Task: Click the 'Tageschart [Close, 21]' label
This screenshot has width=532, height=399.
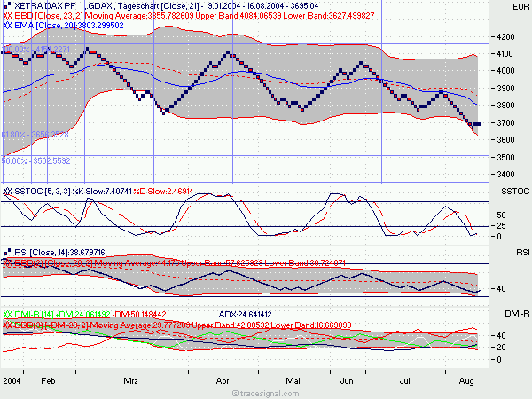Action: click(x=159, y=6)
